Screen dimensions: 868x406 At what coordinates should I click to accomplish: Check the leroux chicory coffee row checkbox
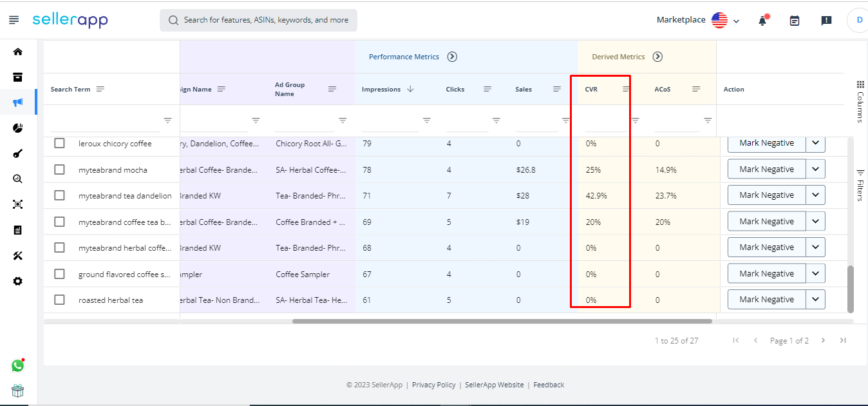59,142
